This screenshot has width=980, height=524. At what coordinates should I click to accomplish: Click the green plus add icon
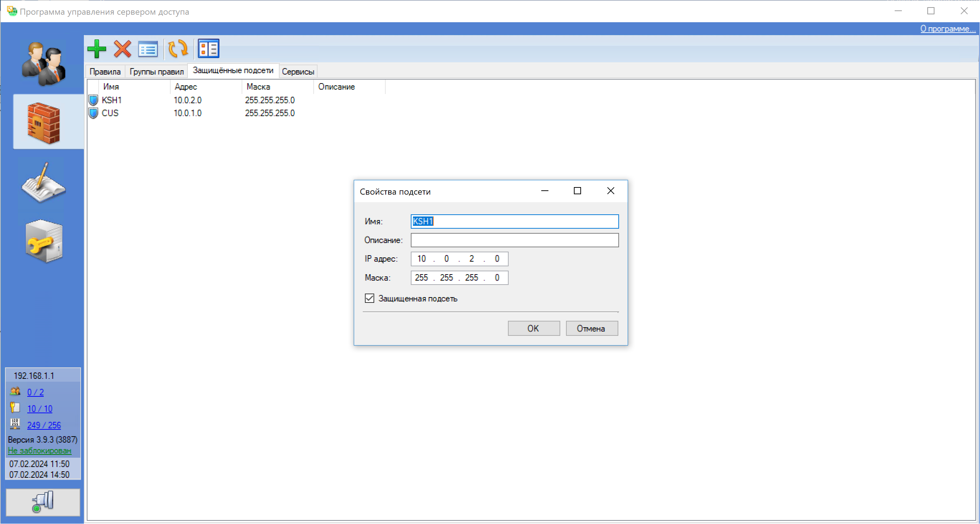tap(97, 49)
